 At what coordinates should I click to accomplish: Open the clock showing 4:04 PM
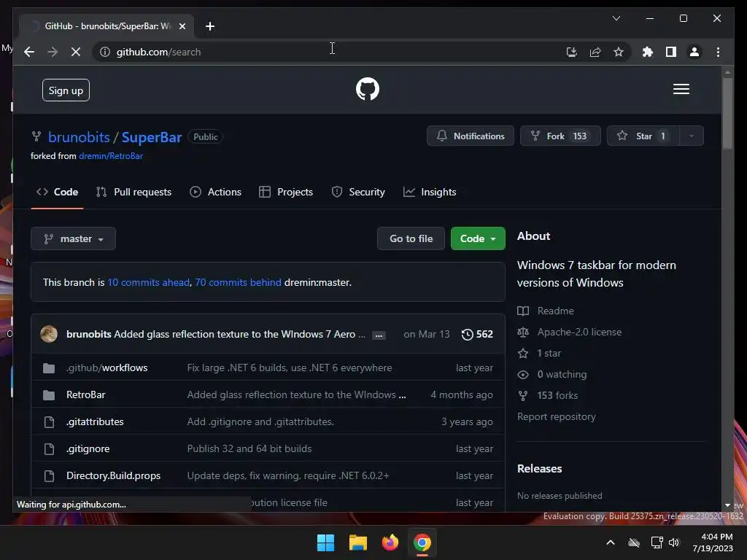coord(713,542)
